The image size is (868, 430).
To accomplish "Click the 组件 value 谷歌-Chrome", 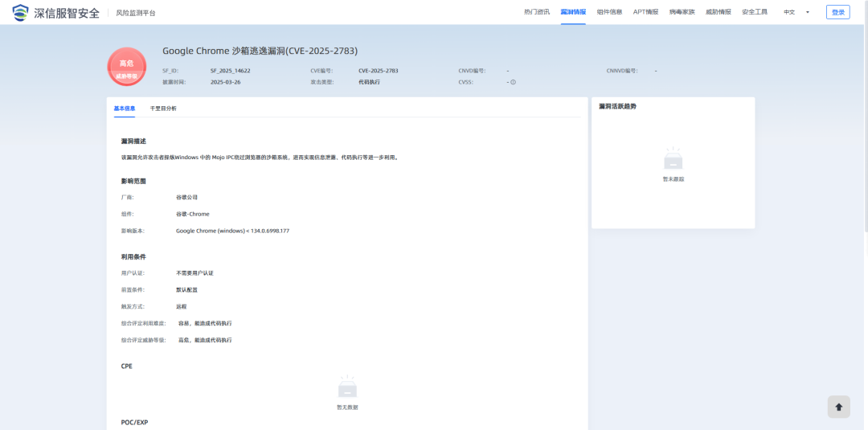I will click(x=193, y=214).
